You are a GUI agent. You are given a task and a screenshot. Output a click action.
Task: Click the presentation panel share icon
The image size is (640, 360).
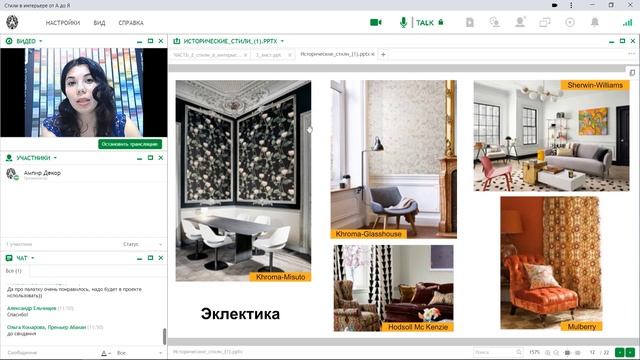pos(177,41)
